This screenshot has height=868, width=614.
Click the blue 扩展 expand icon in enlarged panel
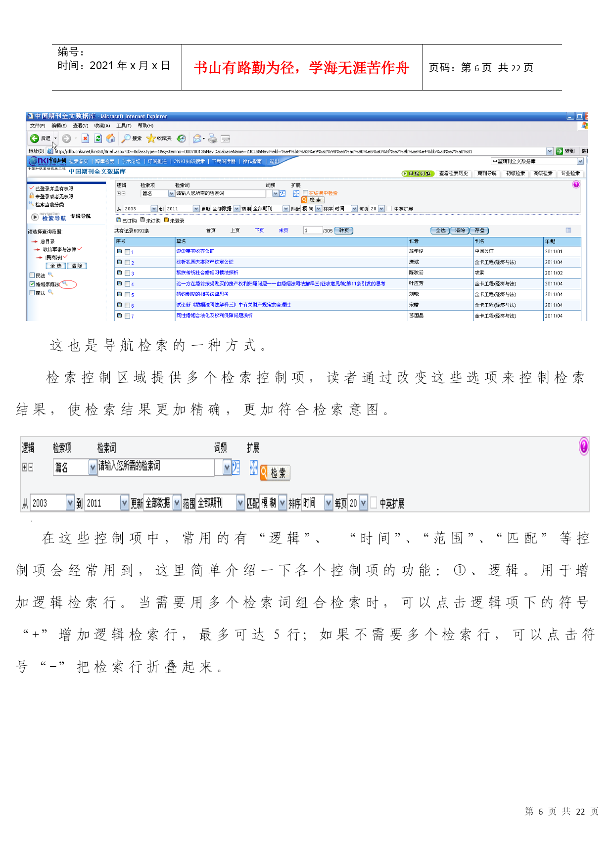[253, 467]
